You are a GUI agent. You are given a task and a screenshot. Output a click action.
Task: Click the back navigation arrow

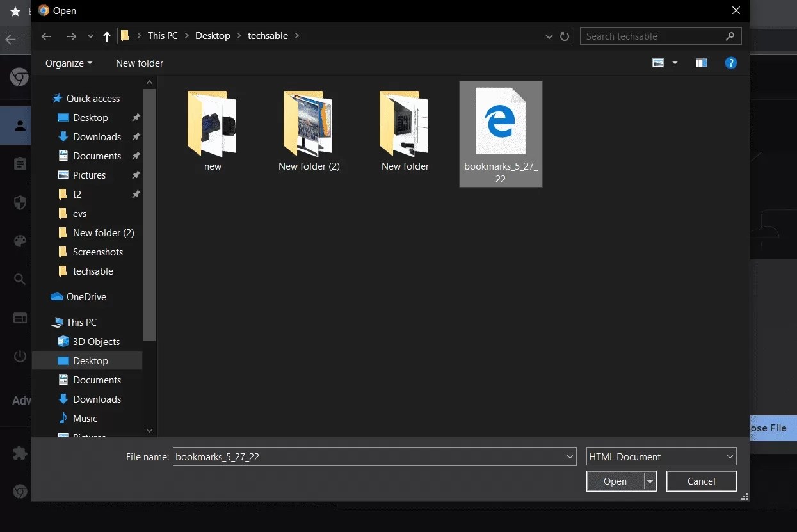click(x=46, y=36)
